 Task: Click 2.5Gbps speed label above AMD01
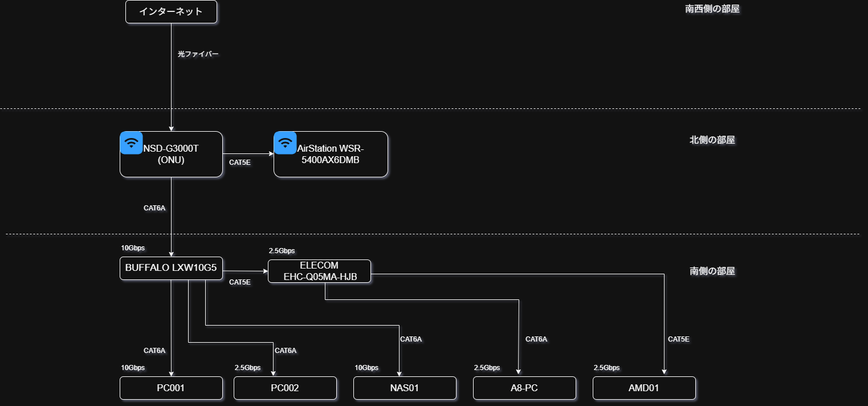coord(607,368)
